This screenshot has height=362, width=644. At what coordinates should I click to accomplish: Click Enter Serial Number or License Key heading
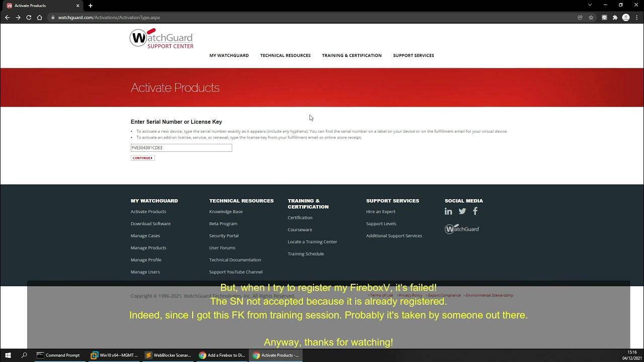[176, 122]
